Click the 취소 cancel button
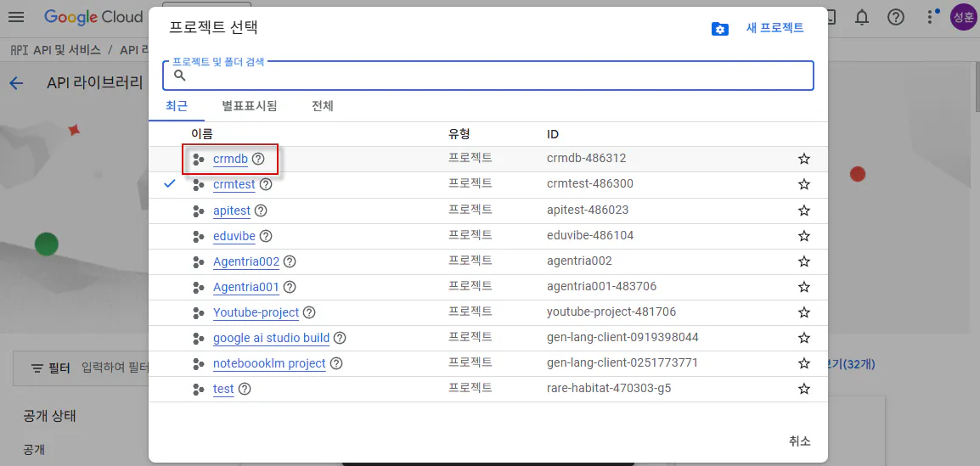The width and height of the screenshot is (980, 466). [x=799, y=441]
